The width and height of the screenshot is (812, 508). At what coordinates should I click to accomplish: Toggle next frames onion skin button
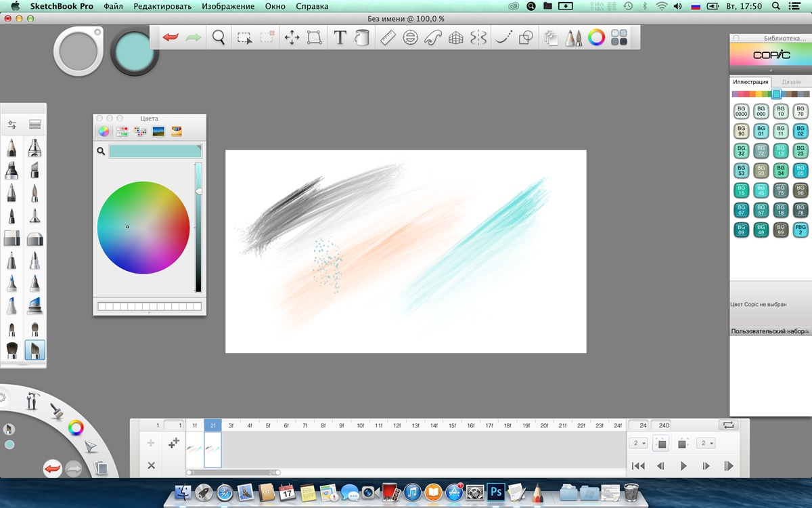(683, 444)
